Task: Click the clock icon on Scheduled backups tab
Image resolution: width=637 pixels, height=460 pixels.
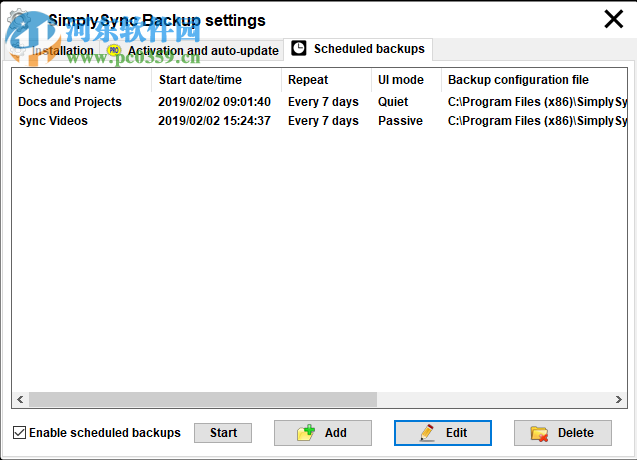Action: [x=299, y=48]
